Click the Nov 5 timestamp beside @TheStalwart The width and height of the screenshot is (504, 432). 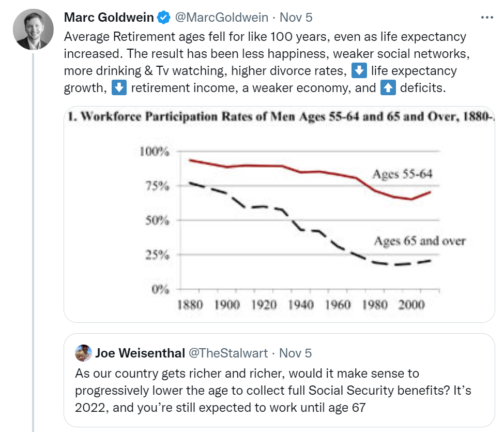[296, 353]
